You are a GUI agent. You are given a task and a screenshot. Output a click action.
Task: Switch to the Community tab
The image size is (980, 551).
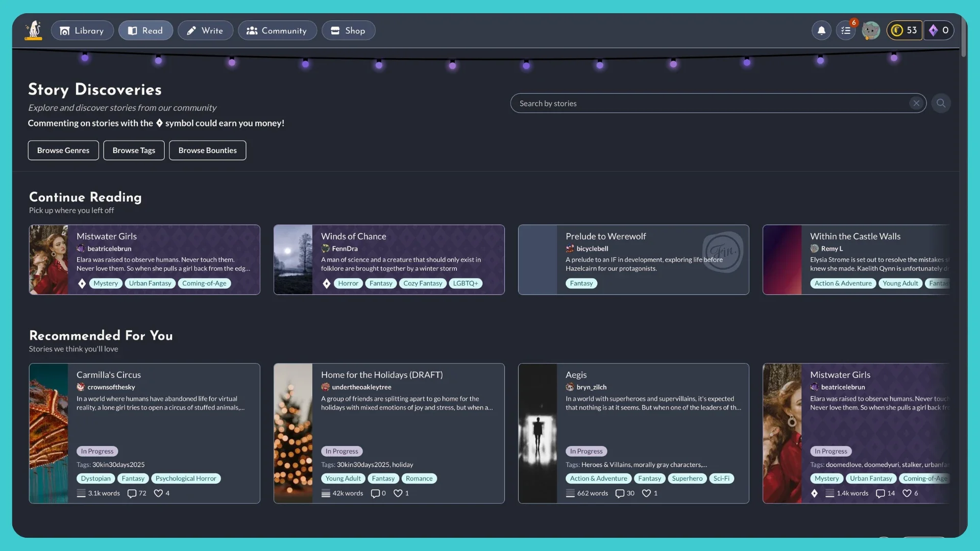pyautogui.click(x=277, y=31)
